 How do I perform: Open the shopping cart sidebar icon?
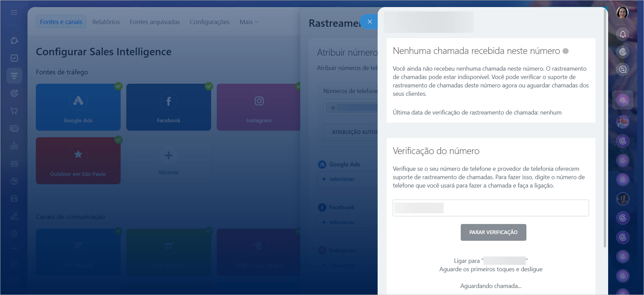point(14,111)
